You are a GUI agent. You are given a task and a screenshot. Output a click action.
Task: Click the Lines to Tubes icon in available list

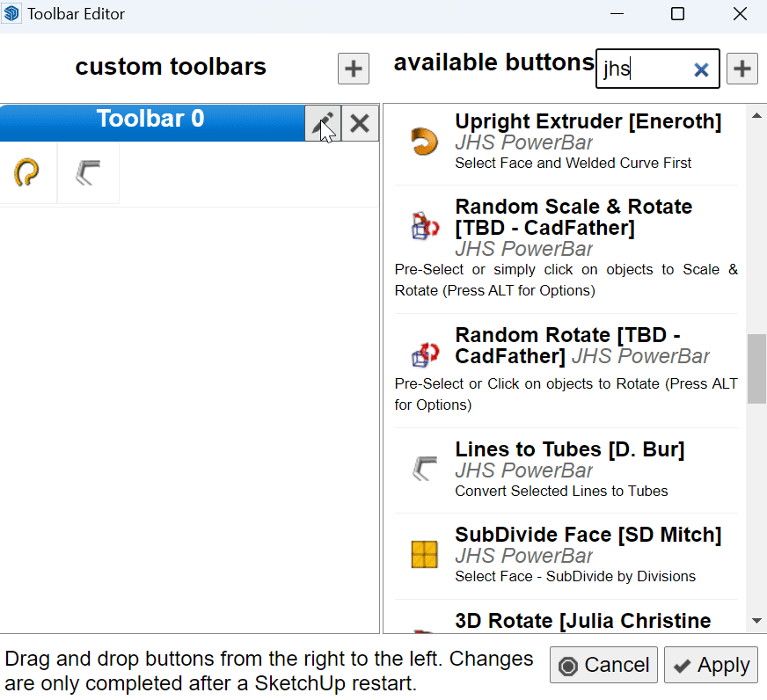pyautogui.click(x=425, y=469)
